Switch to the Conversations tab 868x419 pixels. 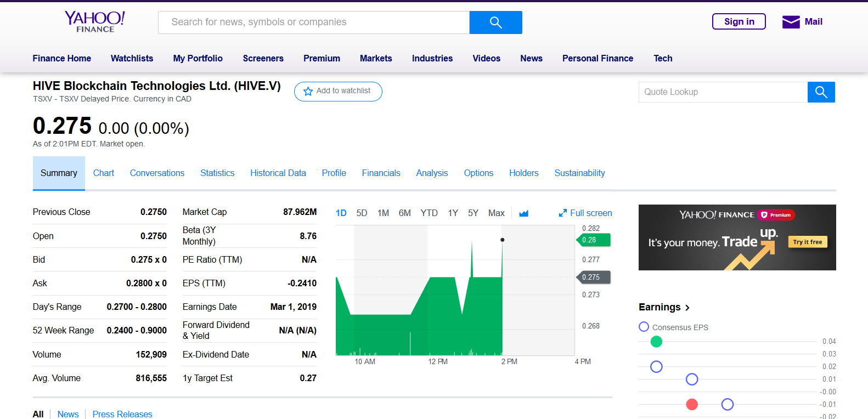tap(157, 173)
